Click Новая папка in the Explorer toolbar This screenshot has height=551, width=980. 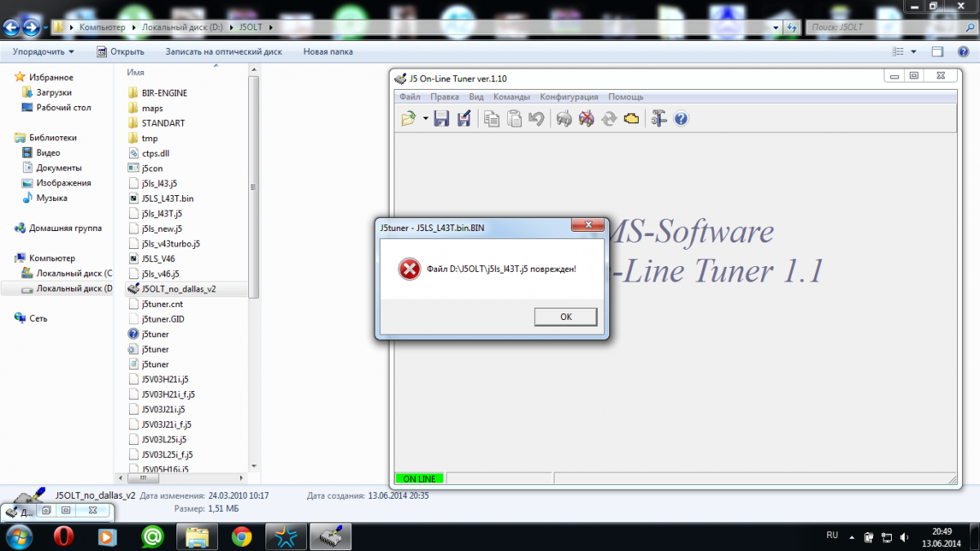point(328,51)
